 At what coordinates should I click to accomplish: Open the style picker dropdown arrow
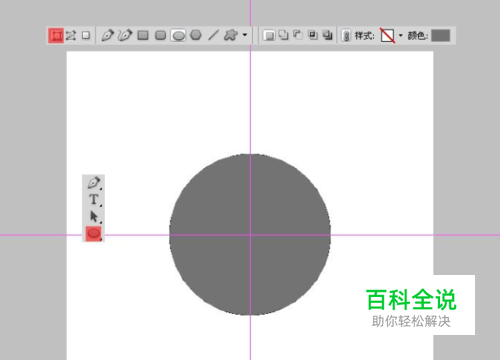point(401,35)
